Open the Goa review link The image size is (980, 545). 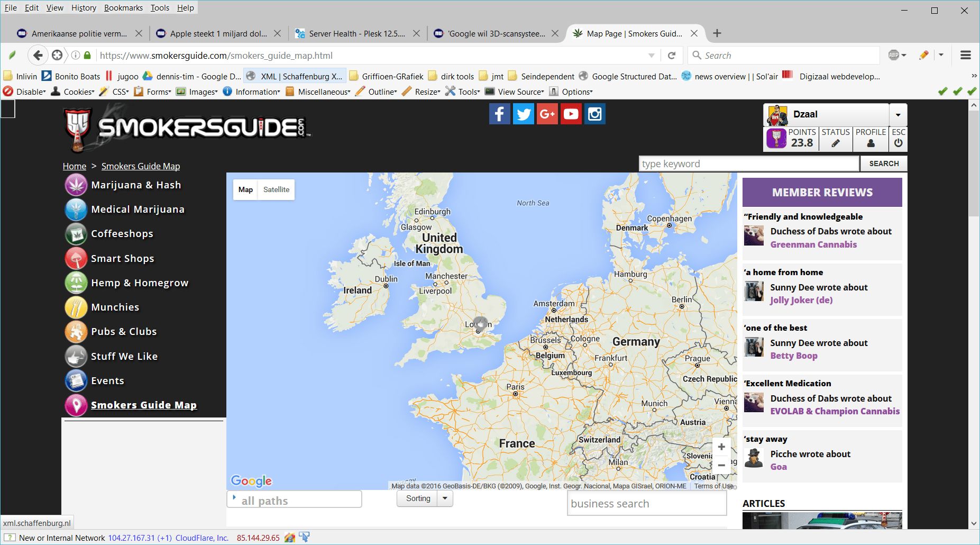(778, 467)
